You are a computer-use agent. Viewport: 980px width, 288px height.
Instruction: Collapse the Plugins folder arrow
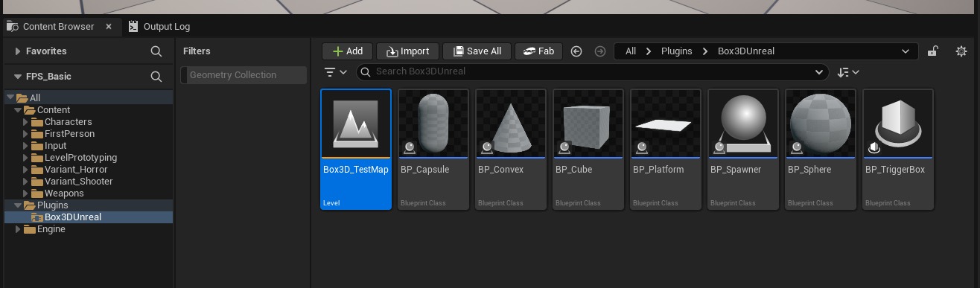point(19,205)
